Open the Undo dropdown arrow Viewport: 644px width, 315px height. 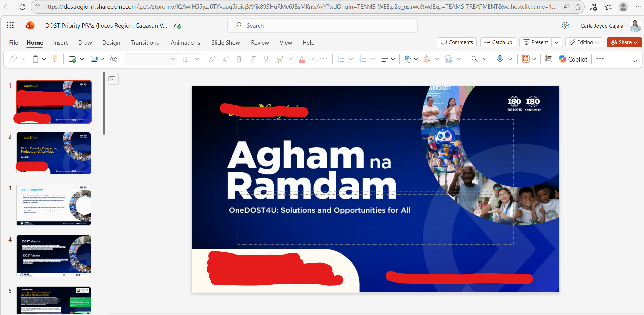[x=24, y=59]
